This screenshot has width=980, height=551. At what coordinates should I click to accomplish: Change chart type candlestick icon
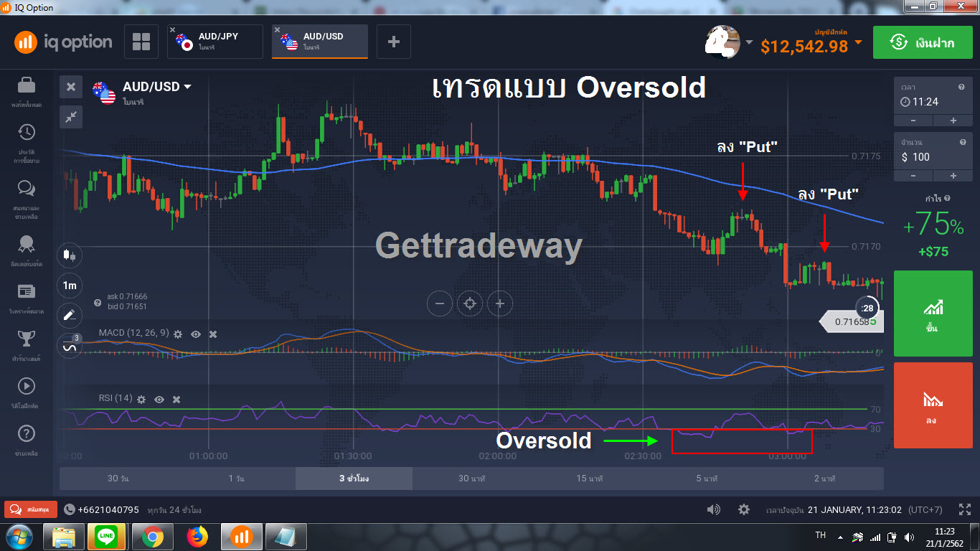(70, 255)
